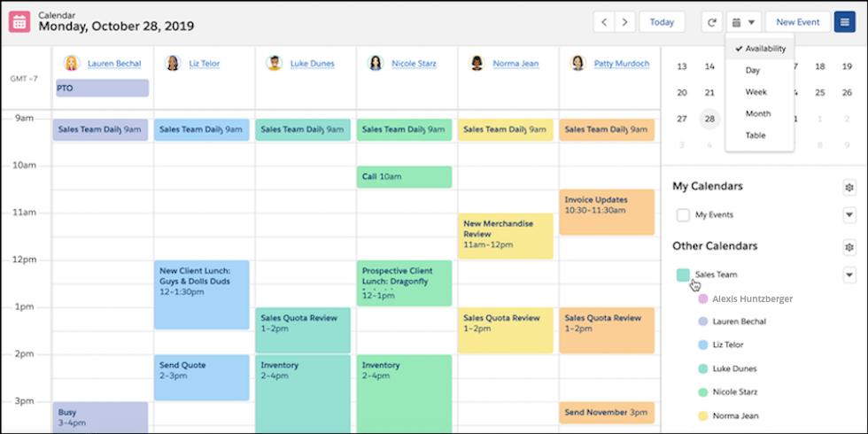Open Prospective Client Lunch: Dragonfly event
This screenshot has width=868, height=434.
click(x=404, y=283)
